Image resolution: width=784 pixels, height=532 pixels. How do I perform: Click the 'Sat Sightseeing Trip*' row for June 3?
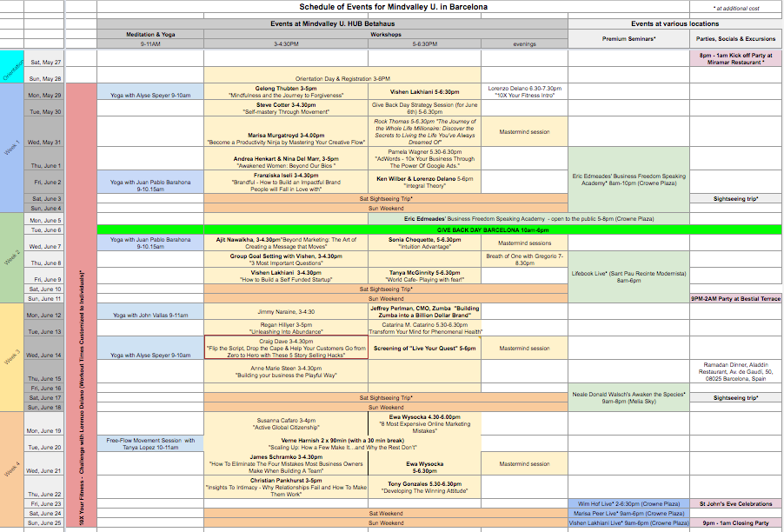tap(386, 198)
